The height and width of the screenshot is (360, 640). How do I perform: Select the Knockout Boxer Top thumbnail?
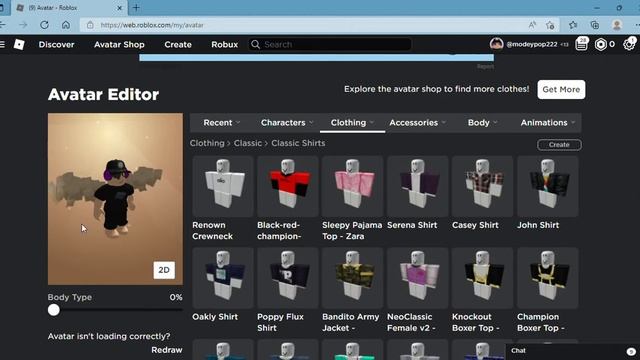click(482, 278)
